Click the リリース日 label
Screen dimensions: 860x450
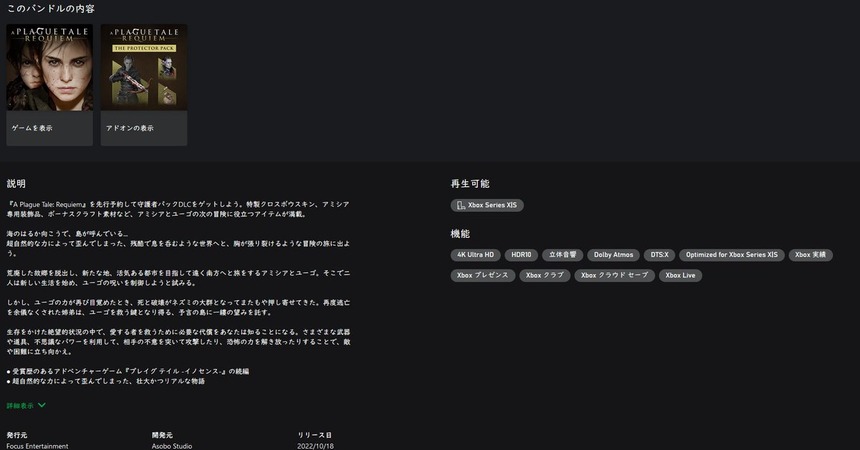pos(314,435)
